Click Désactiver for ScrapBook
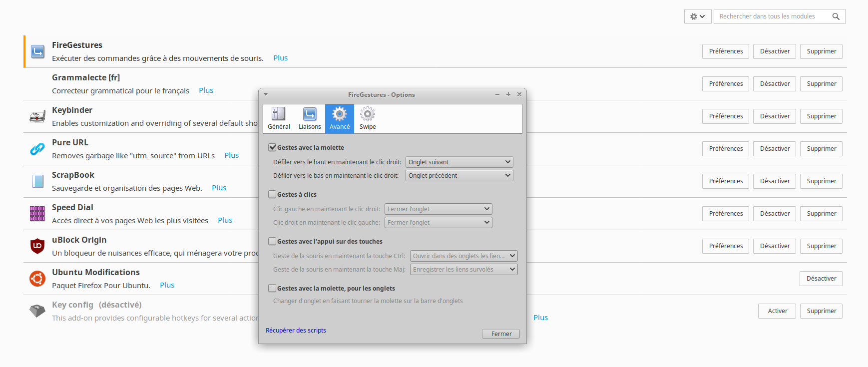 point(775,181)
